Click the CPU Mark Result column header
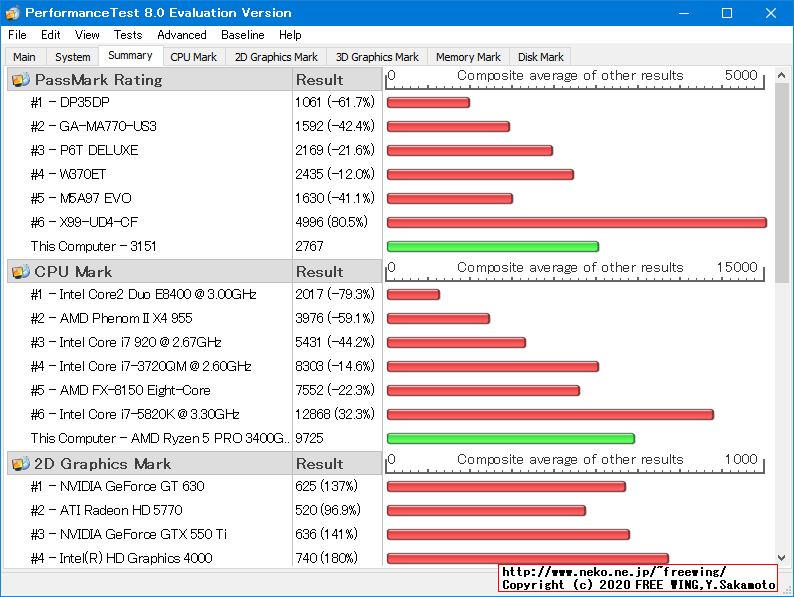This screenshot has width=794, height=597. pyautogui.click(x=337, y=271)
